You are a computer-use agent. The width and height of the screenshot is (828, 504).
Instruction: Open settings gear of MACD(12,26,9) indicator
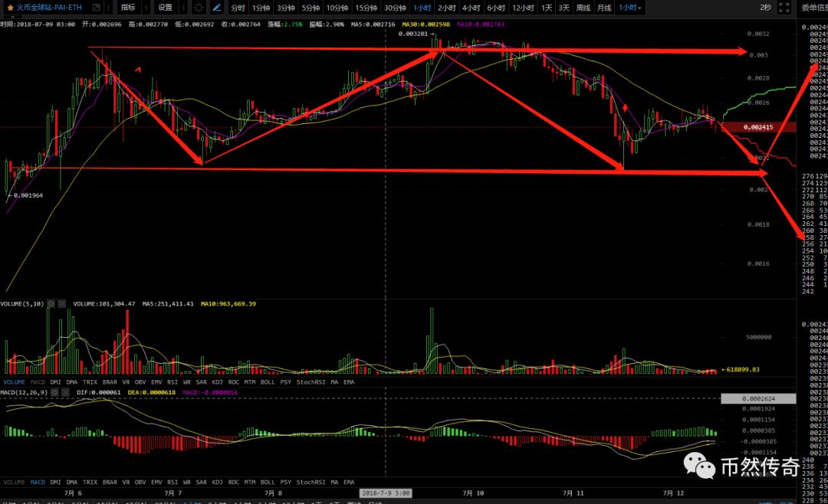pos(54,393)
